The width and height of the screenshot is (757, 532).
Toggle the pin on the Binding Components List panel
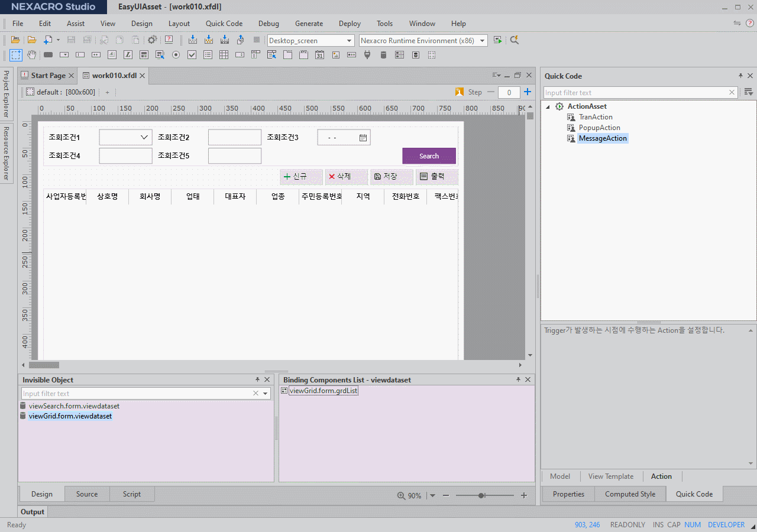518,379
